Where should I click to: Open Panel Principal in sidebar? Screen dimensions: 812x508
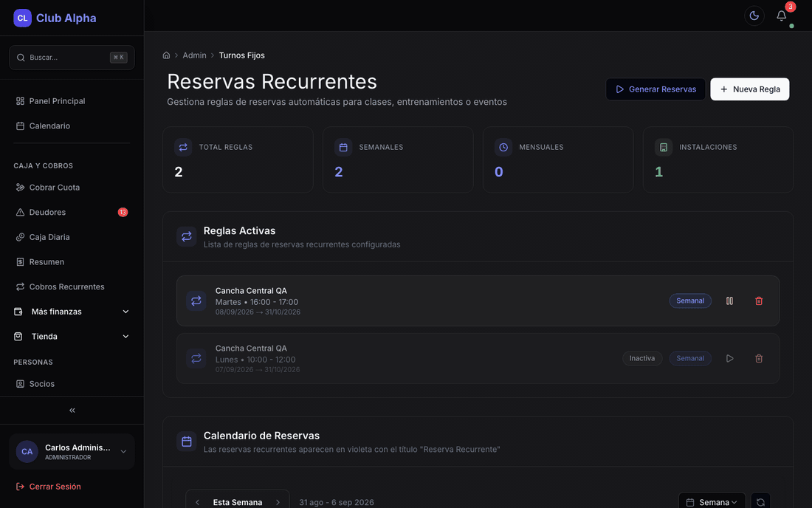(72, 101)
